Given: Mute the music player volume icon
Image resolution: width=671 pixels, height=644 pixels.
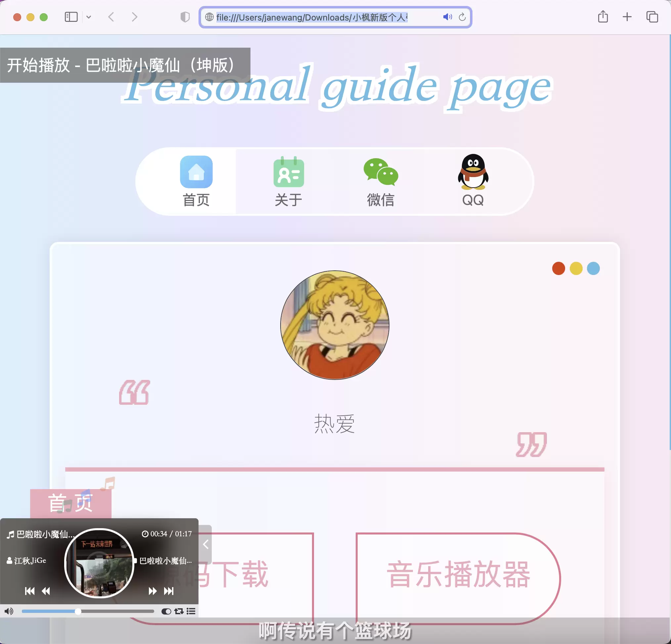Looking at the screenshot, I should click(9, 611).
